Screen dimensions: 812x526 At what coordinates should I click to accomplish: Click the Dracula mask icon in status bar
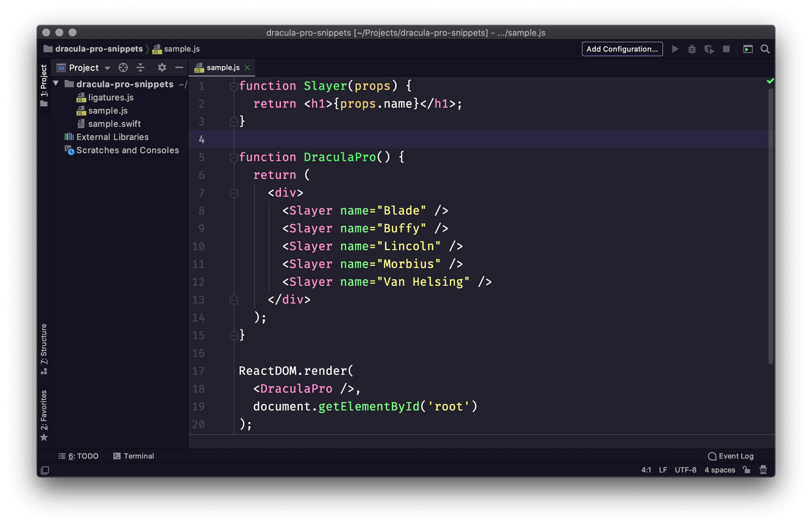(763, 470)
